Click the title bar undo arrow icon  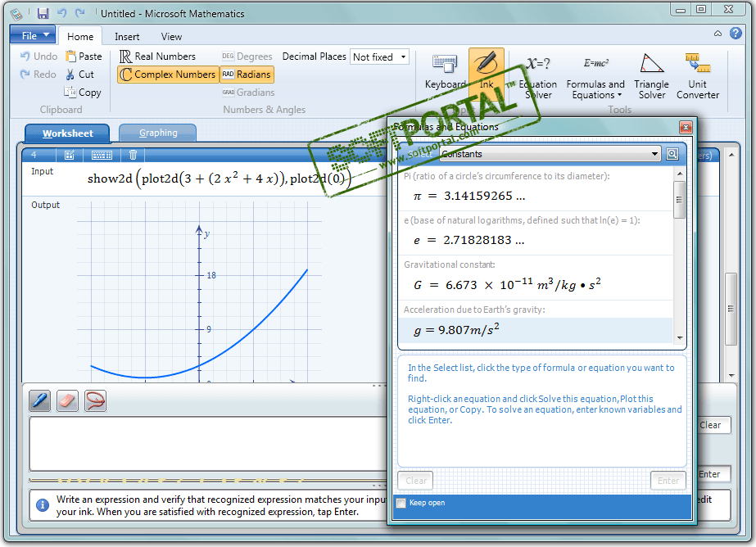(x=61, y=13)
